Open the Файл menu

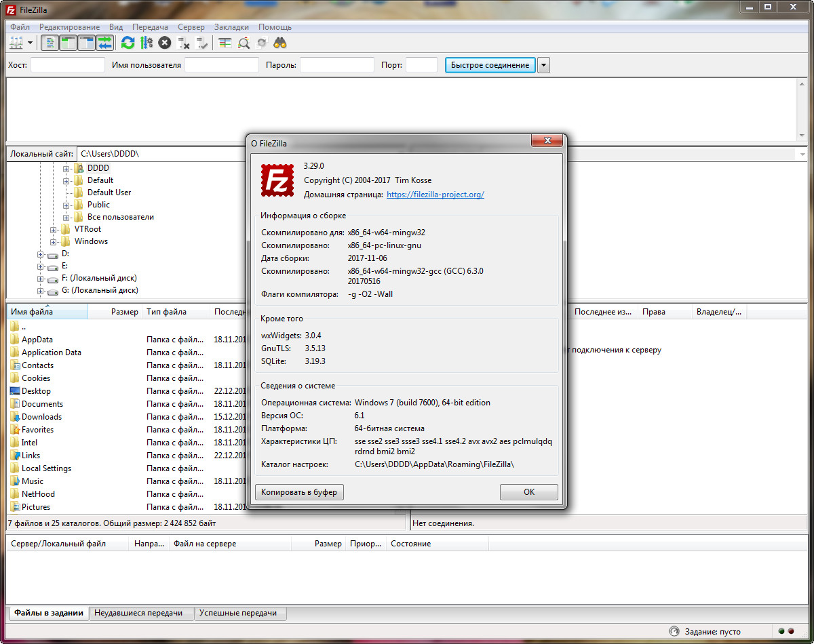(x=20, y=27)
